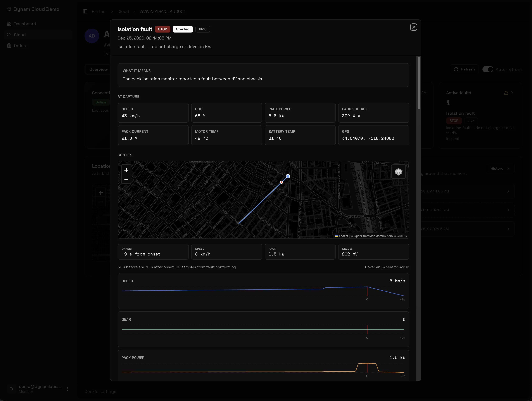Click the OFFSET +9 s from onset card

tap(153, 252)
